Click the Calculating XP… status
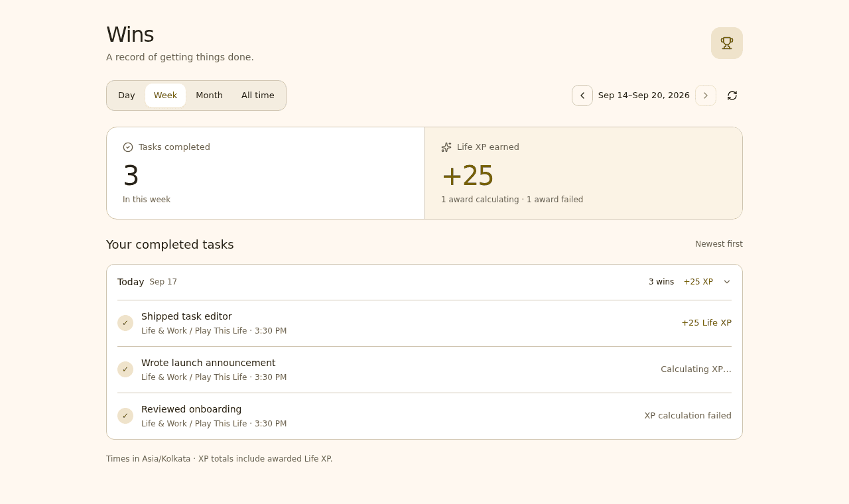Screen dimensions: 849x504 click(x=696, y=369)
